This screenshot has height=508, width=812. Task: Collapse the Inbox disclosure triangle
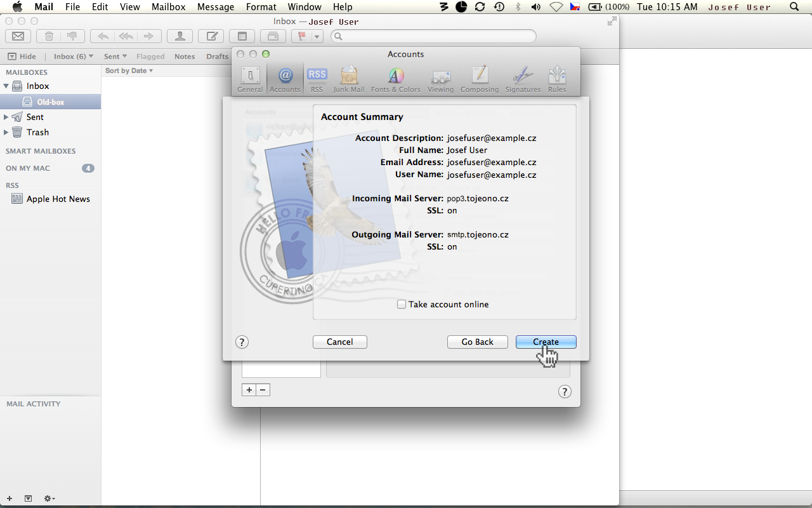[6, 86]
